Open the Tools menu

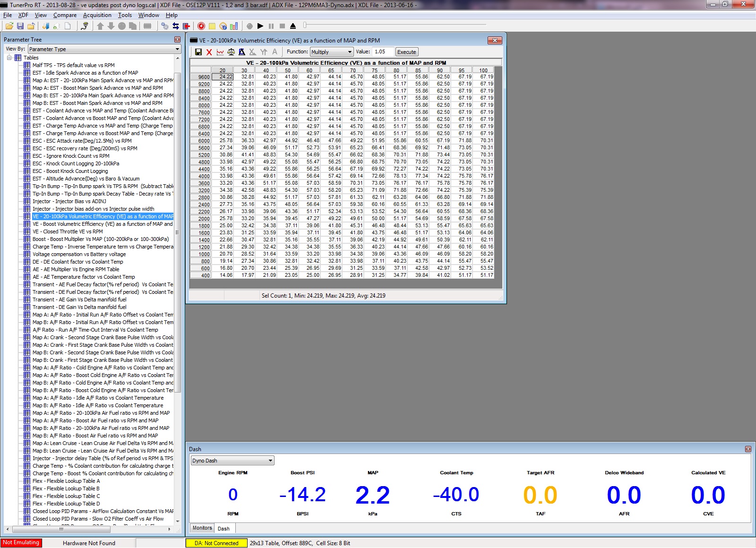[x=125, y=15]
